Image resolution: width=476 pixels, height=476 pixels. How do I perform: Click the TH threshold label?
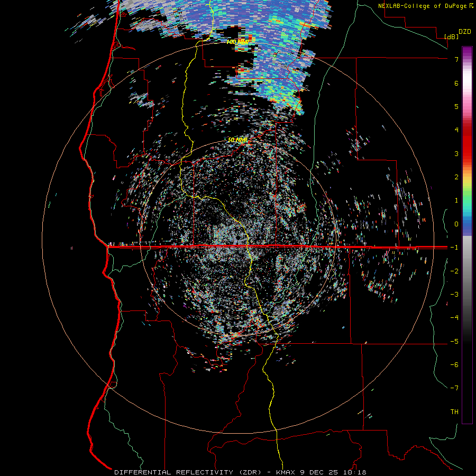(x=454, y=411)
